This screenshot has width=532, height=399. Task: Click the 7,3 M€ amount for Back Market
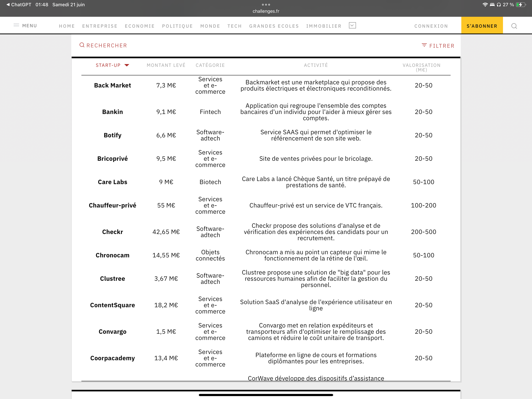(166, 86)
